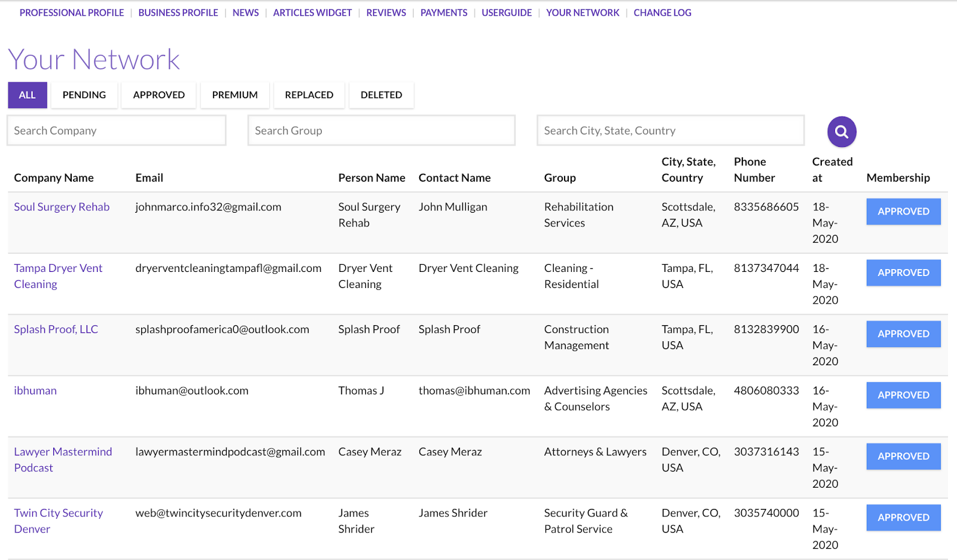Viewport: 957px width, 560px height.
Task: Click the Created at column header
Action: pyautogui.click(x=832, y=170)
